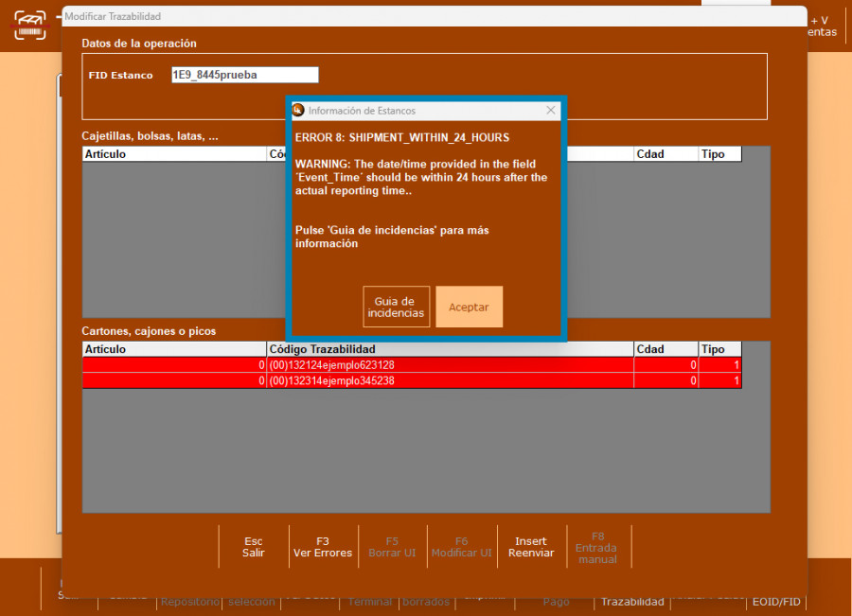Click F8 Entrada manual button
This screenshot has width=852, height=616.
[x=597, y=547]
